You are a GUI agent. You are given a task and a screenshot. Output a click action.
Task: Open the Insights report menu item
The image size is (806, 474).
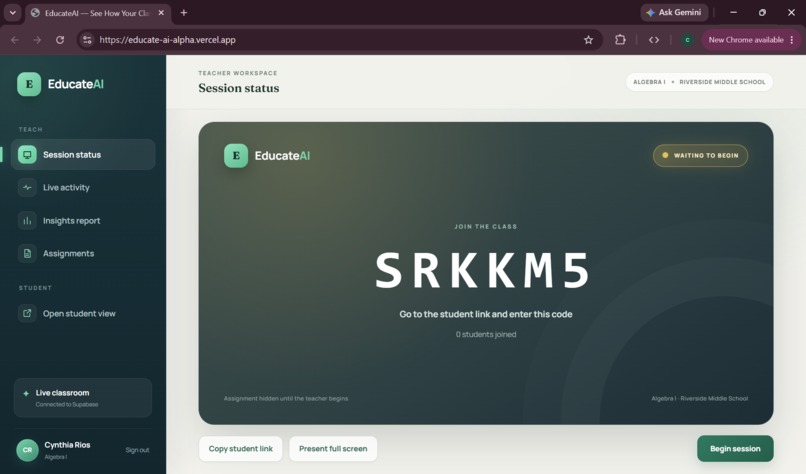click(x=83, y=221)
